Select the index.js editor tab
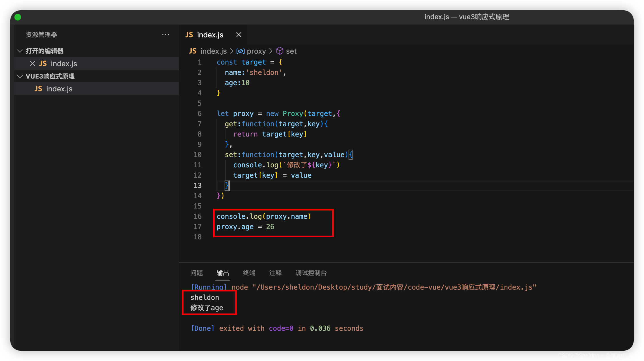 (213, 35)
